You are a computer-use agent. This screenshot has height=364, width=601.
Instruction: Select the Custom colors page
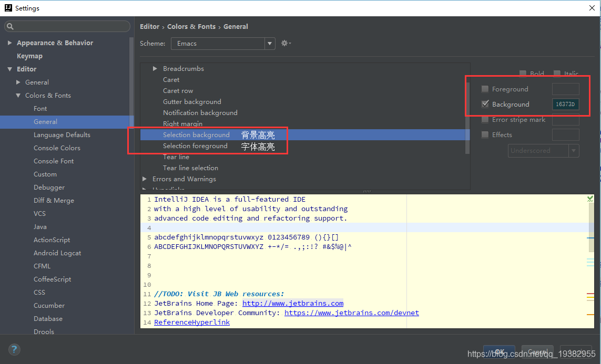pyautogui.click(x=45, y=174)
